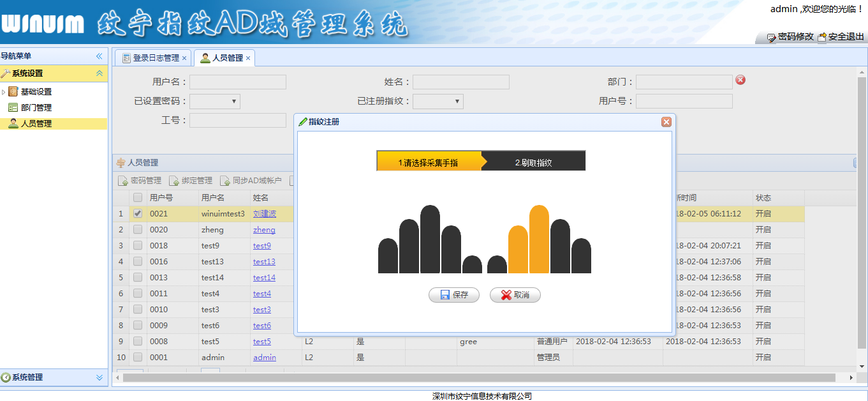Click the horizontal scrollbar of the grid

click(479, 378)
